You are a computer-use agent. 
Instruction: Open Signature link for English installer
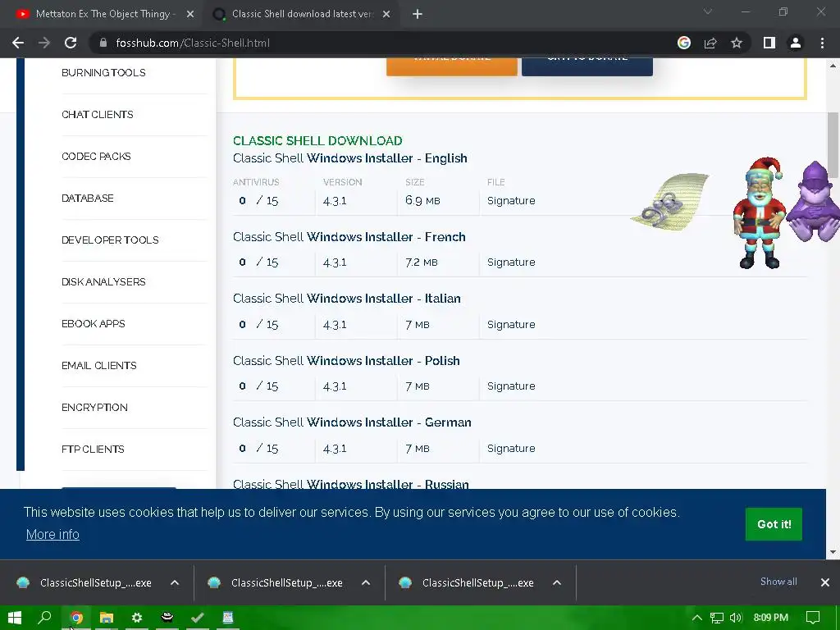[x=511, y=200]
